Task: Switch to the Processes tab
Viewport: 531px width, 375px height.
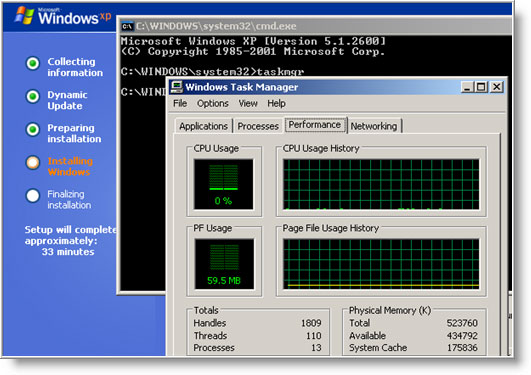Action: [x=258, y=126]
